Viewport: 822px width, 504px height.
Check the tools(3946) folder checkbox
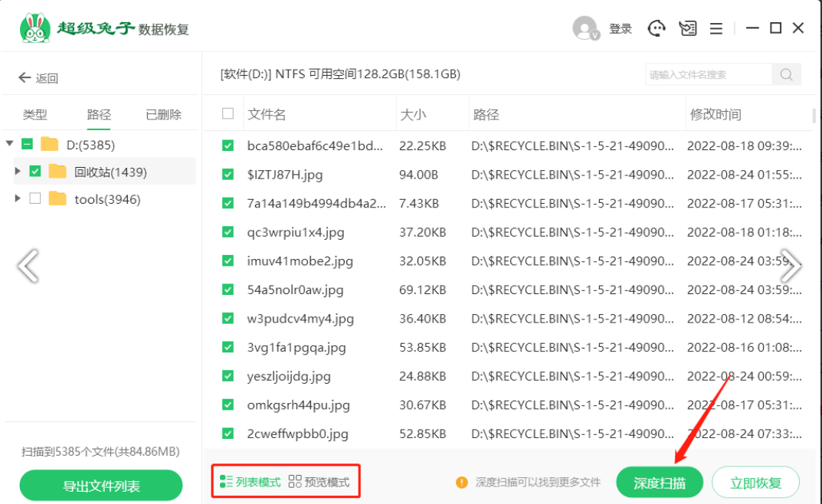tap(35, 198)
